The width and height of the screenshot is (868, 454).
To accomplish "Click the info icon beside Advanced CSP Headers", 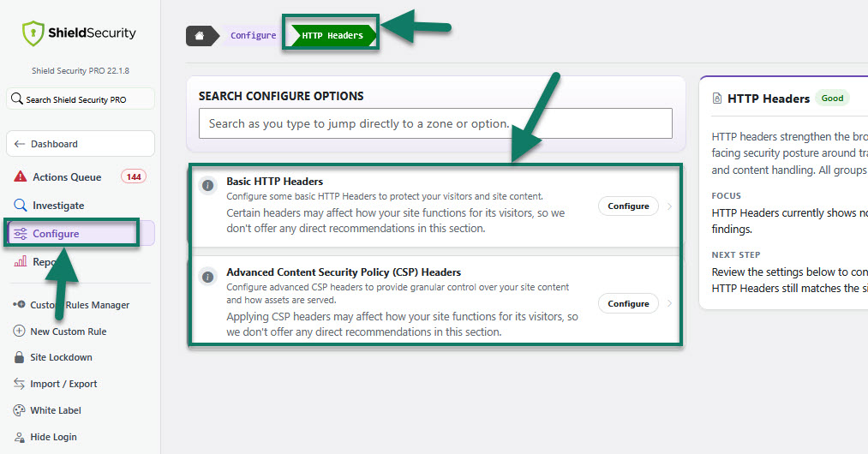I will pyautogui.click(x=207, y=277).
